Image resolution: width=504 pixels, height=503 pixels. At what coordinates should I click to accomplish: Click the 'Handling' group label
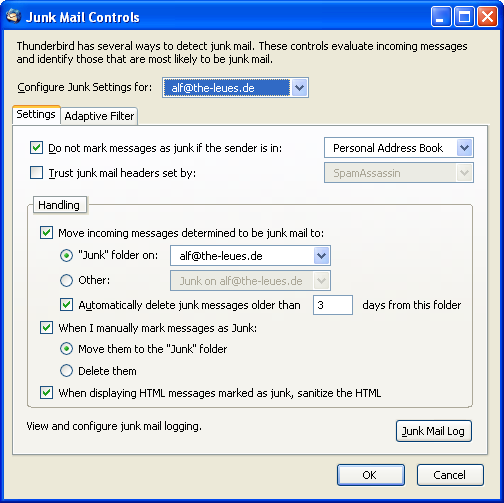coord(59,205)
